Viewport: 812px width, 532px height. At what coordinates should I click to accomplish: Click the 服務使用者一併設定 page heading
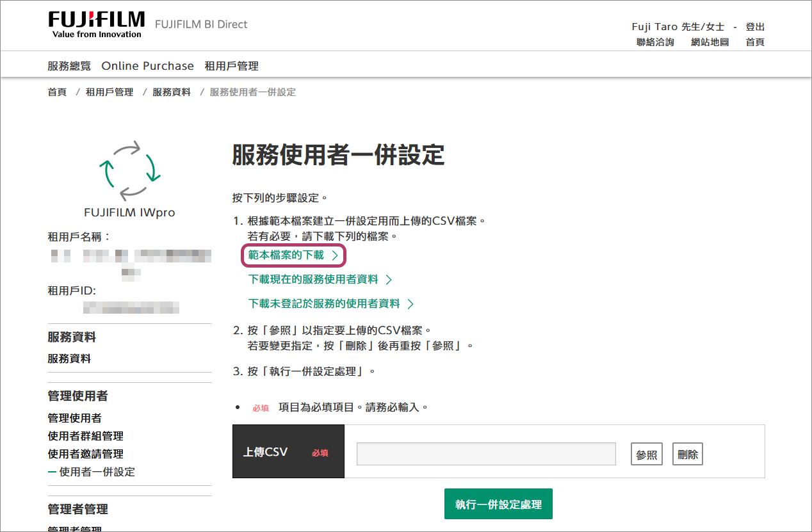click(338, 155)
